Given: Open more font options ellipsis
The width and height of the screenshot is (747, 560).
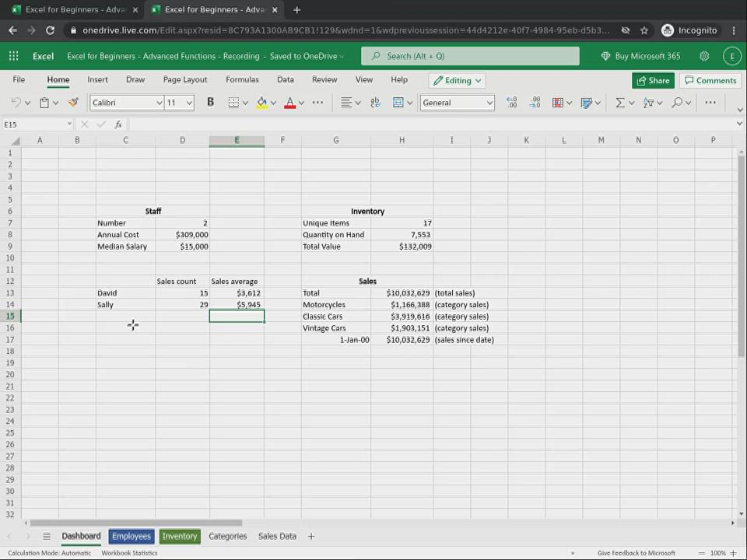Looking at the screenshot, I should tap(317, 103).
